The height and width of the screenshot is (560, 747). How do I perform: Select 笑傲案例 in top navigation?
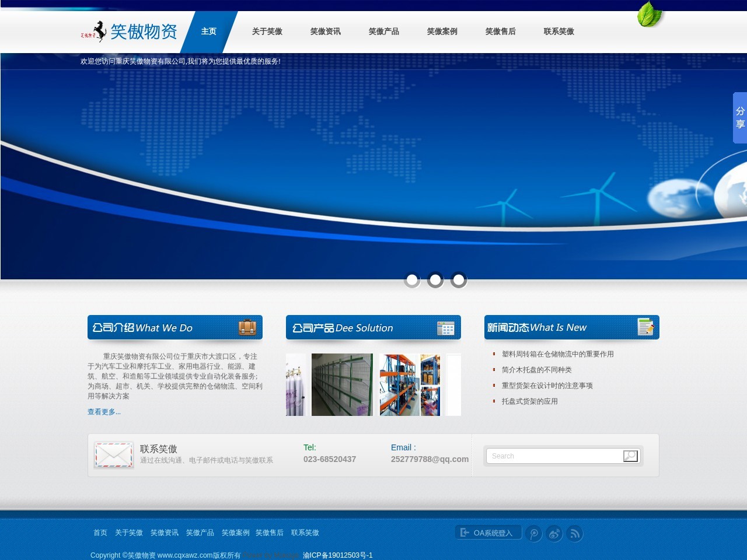[x=442, y=32]
